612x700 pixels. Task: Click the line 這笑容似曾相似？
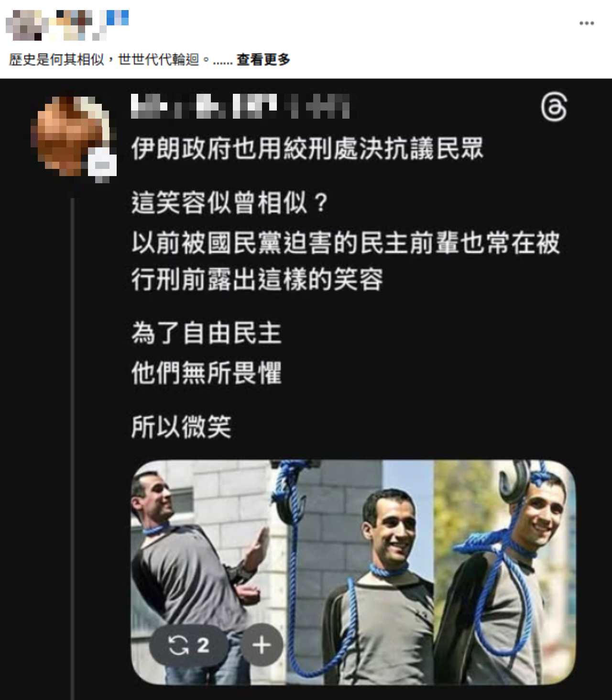coord(230,202)
